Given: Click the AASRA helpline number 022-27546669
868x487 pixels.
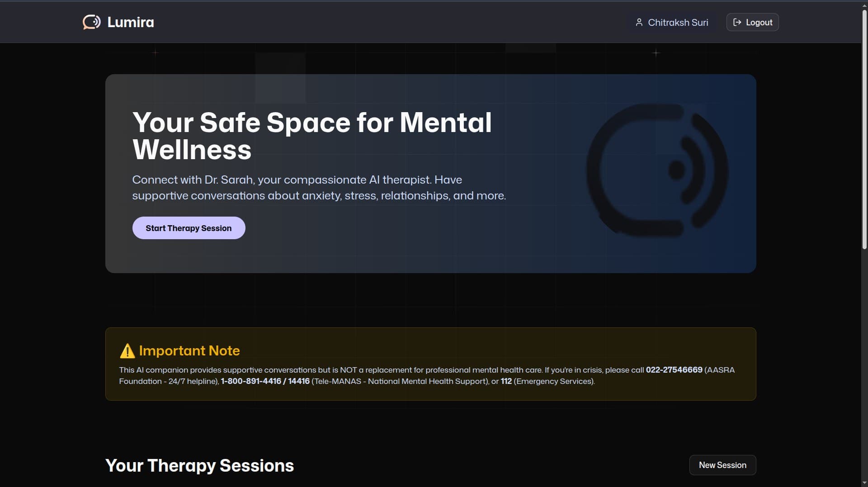Looking at the screenshot, I should pyautogui.click(x=674, y=370).
